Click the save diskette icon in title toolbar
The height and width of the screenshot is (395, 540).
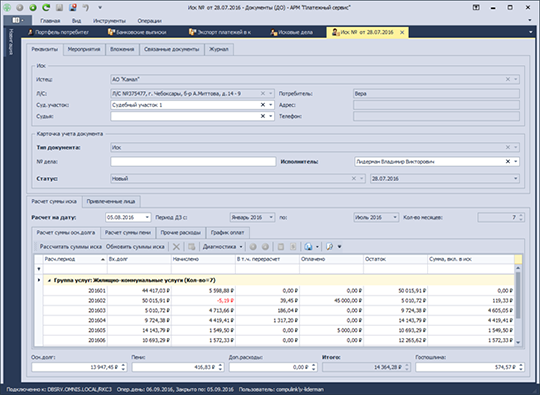coord(59,7)
